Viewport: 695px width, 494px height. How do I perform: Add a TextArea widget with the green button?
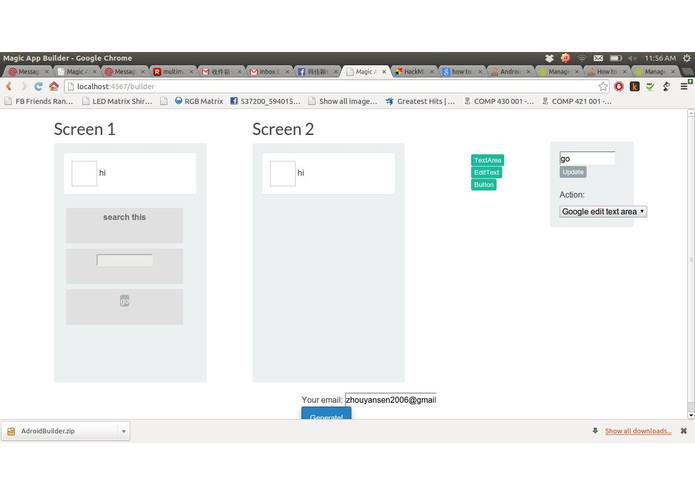tap(487, 160)
